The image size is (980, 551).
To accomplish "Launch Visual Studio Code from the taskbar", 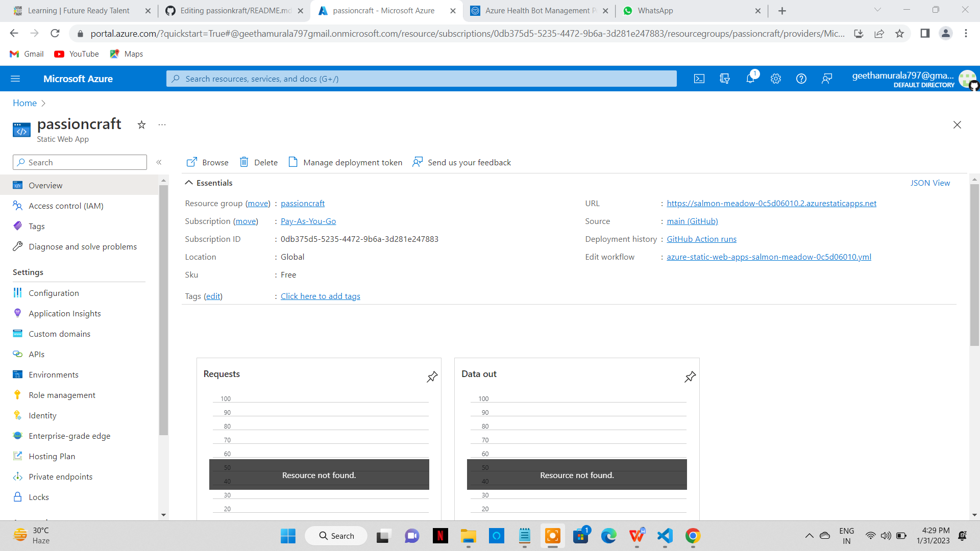I will tap(664, 536).
